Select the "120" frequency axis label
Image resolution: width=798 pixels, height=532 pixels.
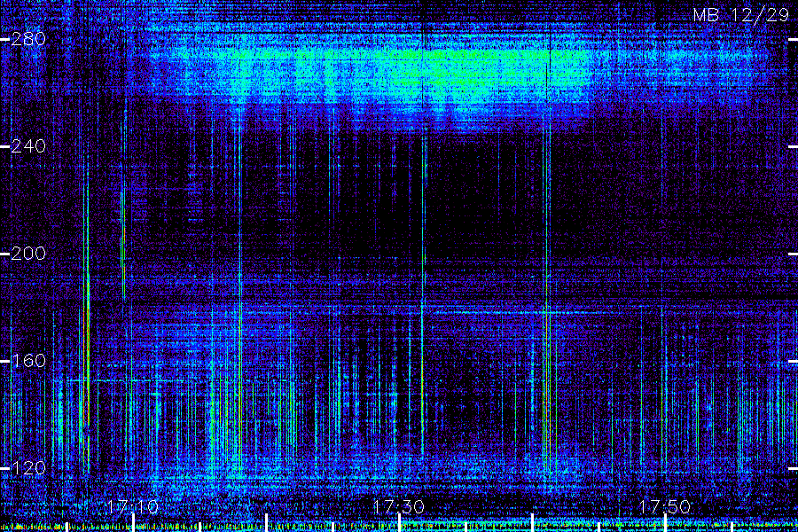coord(28,468)
